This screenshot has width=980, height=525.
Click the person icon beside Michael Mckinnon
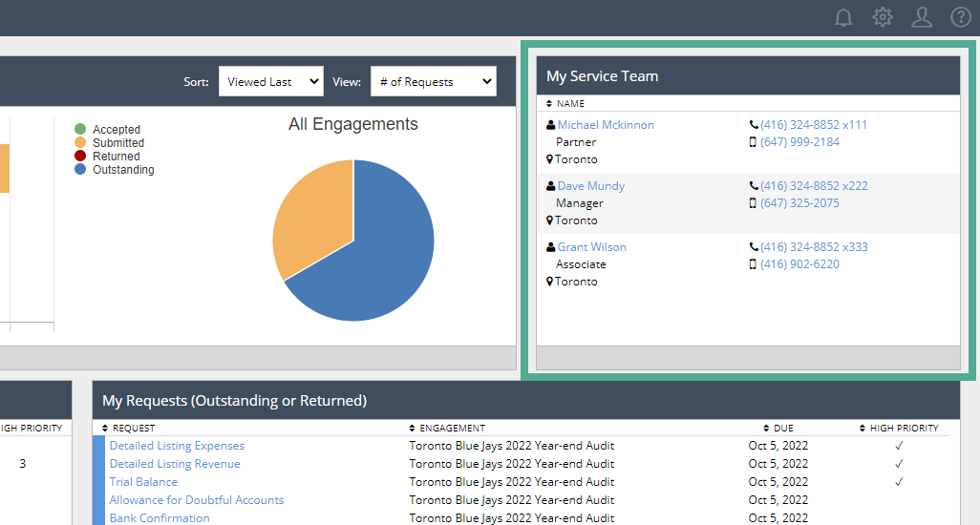tap(551, 125)
